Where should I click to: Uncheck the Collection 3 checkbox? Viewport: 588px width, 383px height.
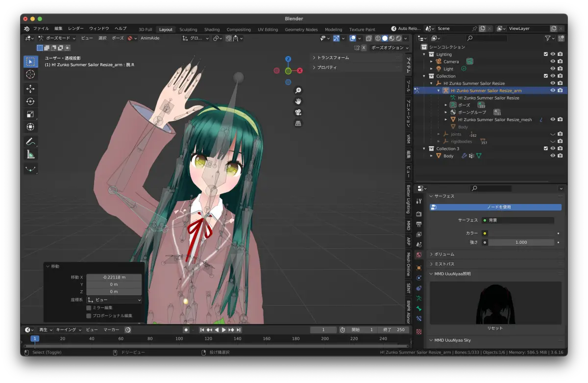click(x=546, y=149)
